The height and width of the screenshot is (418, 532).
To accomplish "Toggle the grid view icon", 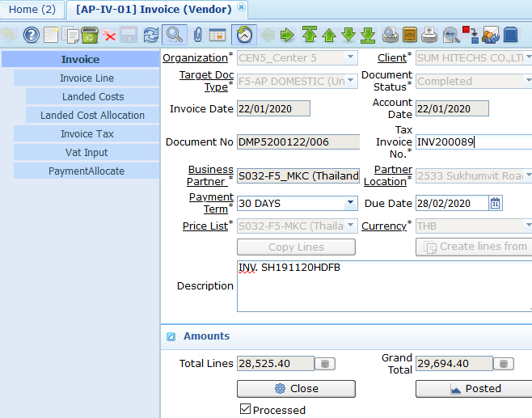I will 217,35.
